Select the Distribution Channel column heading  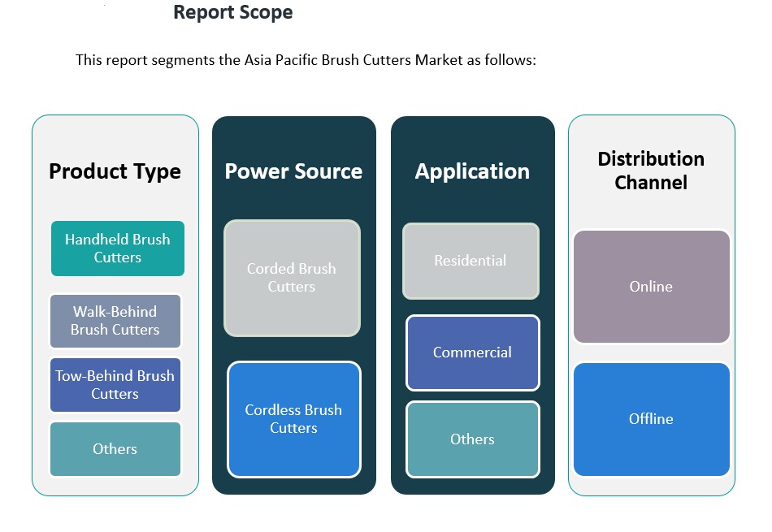(x=651, y=171)
